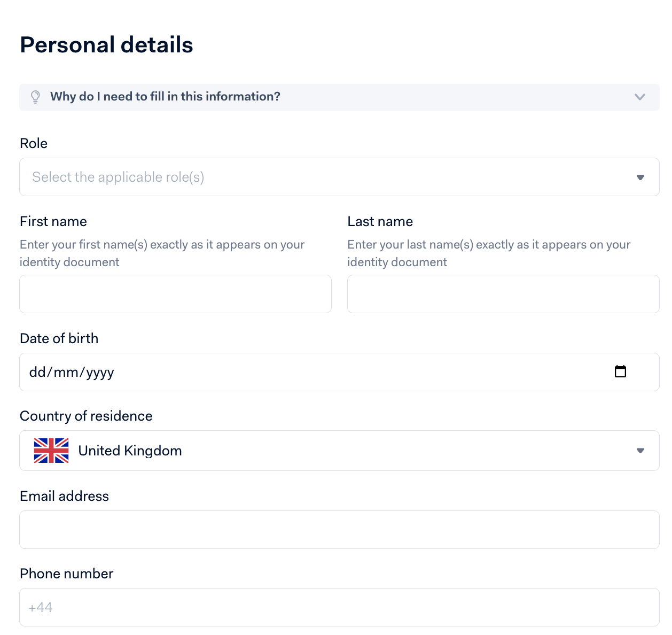
Task: Click into the Last name text box
Action: pos(503,294)
